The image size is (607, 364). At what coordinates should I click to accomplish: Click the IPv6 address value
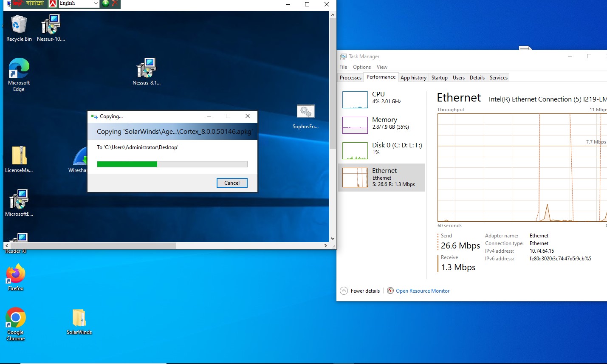point(560,259)
